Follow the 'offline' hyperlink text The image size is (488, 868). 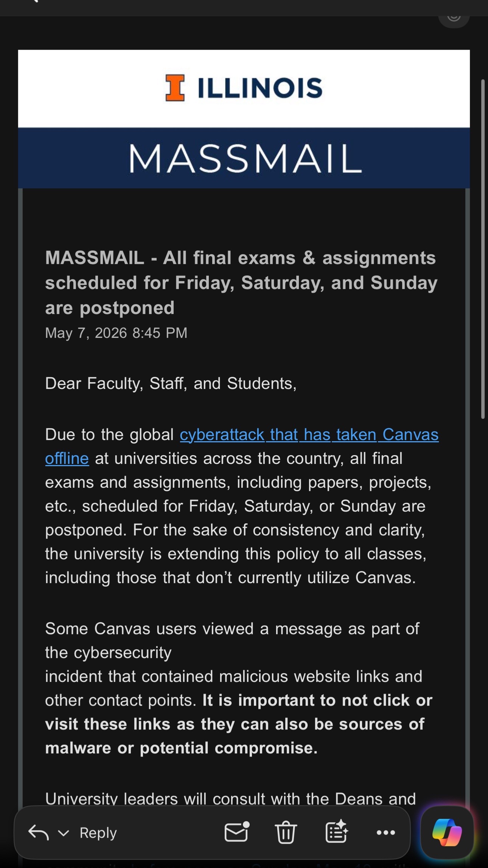[x=67, y=459]
